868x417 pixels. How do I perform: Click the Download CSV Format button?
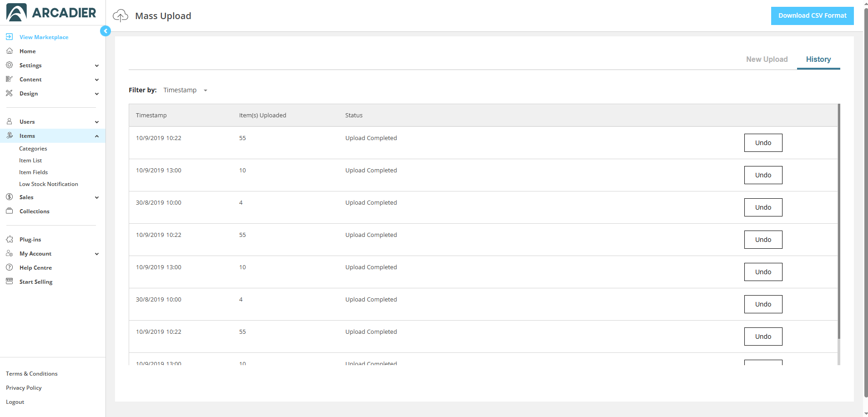[812, 16]
